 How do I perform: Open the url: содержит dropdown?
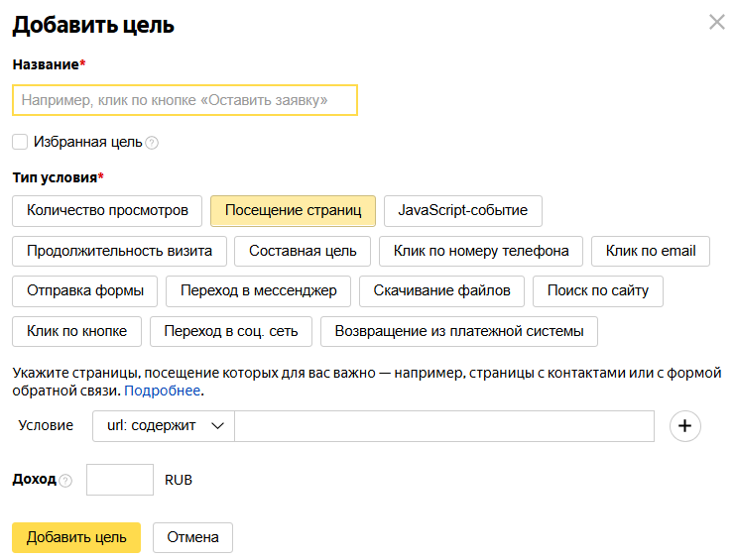(x=164, y=426)
